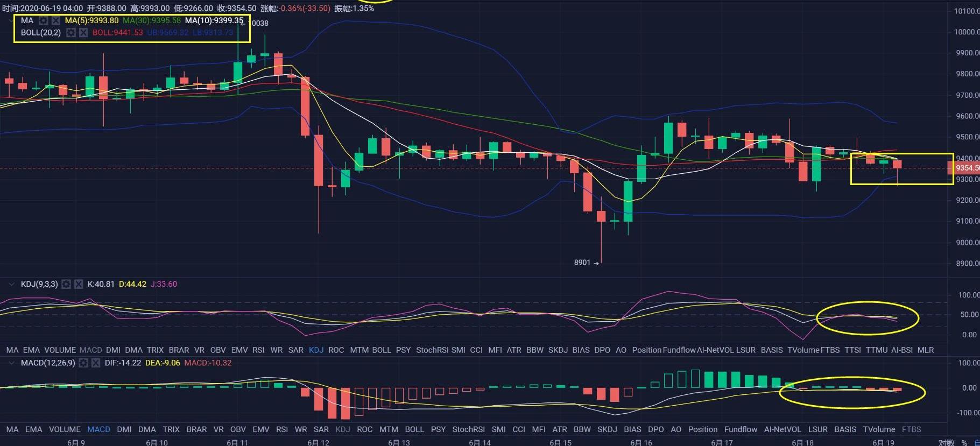Image resolution: width=980 pixels, height=446 pixels.
Task: Open MA indicator settings gear
Action: 44,20
